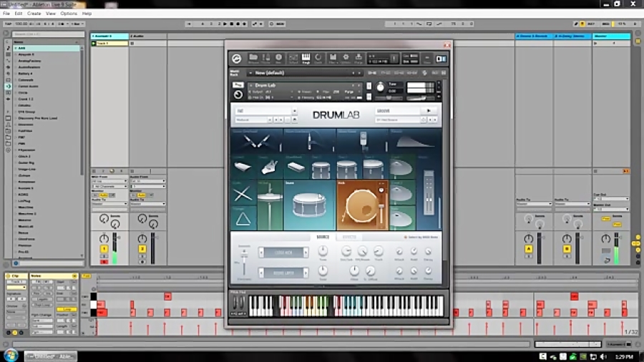Open the Edit menu
Viewport: 644px width, 362px height.
click(x=19, y=14)
